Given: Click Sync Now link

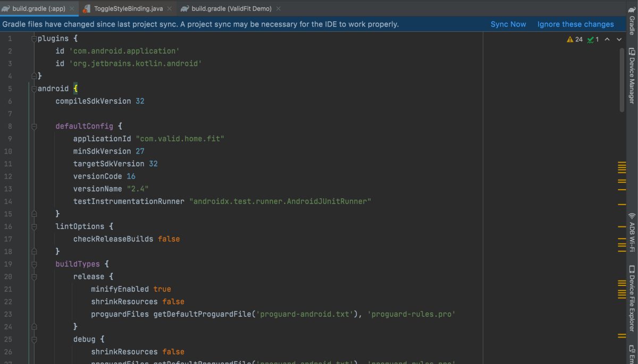Looking at the screenshot, I should click(x=508, y=24).
